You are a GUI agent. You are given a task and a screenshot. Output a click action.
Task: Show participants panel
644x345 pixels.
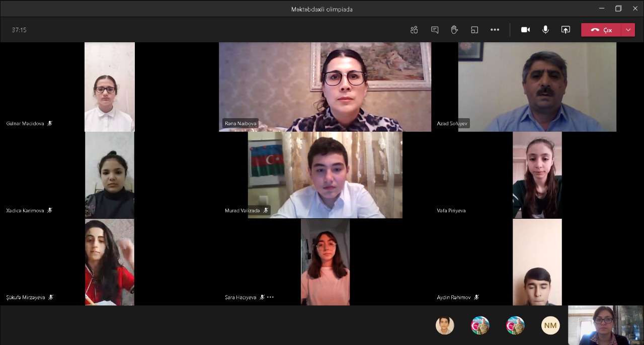pos(414,30)
